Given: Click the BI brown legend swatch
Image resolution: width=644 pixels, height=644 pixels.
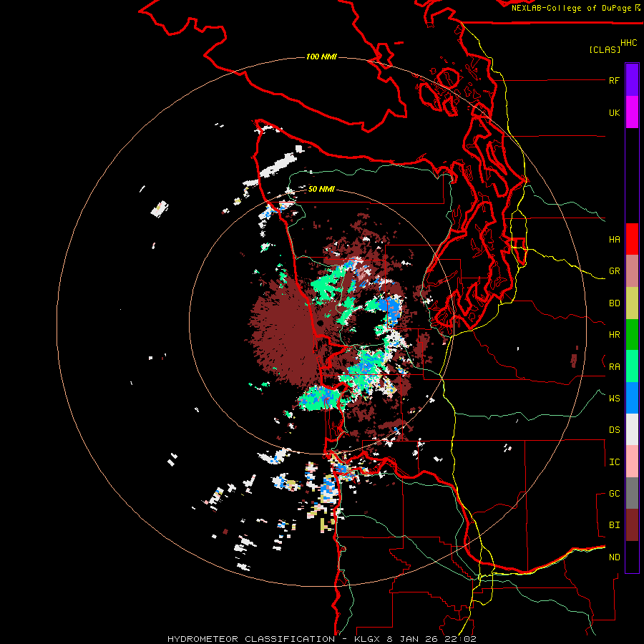Looking at the screenshot, I should point(632,525).
